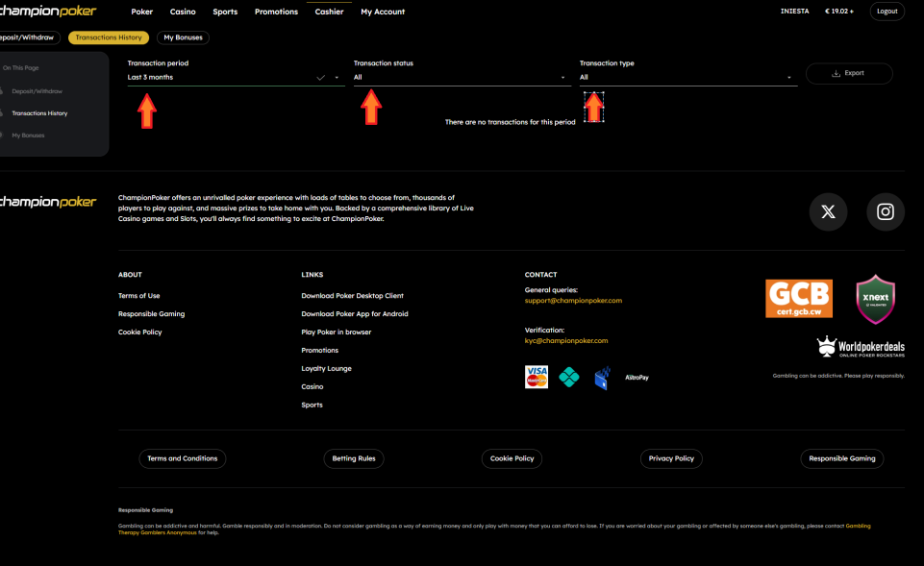Expand the Transaction period dropdown
Screen dimensions: 924x566
tap(236, 78)
